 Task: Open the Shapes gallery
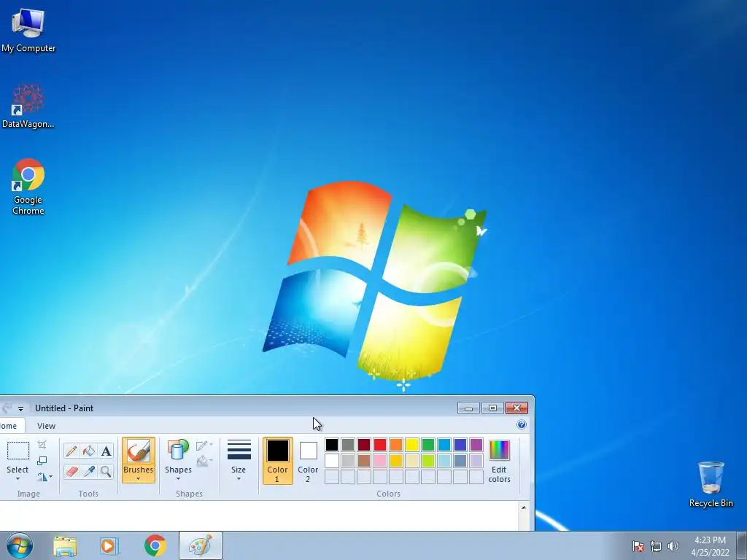[178, 461]
